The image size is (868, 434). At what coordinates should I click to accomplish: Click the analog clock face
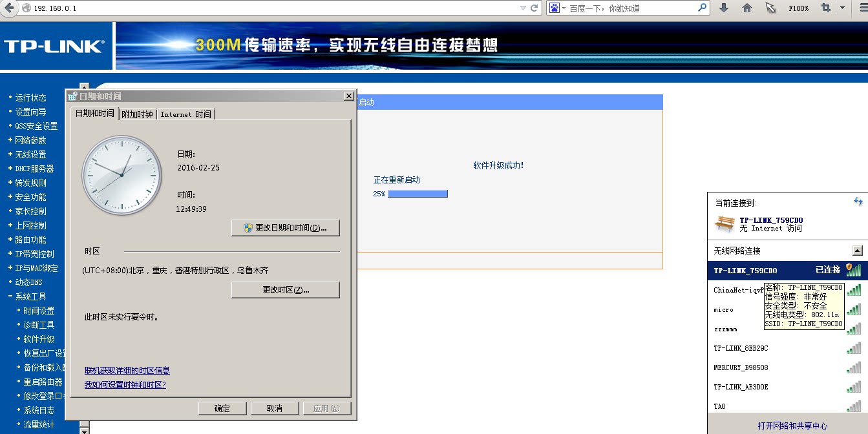point(122,176)
